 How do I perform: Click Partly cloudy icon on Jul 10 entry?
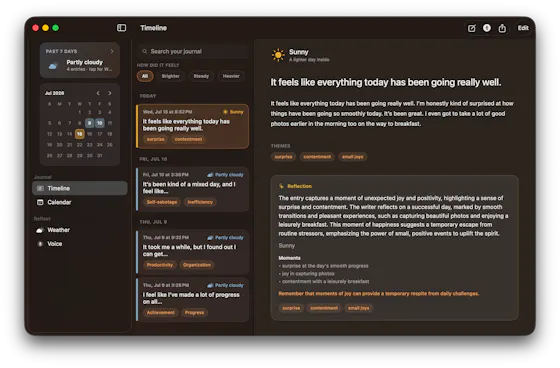pyautogui.click(x=210, y=175)
